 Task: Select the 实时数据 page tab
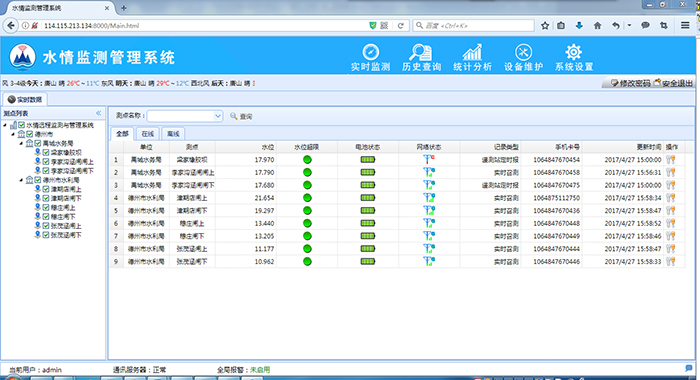coord(25,99)
